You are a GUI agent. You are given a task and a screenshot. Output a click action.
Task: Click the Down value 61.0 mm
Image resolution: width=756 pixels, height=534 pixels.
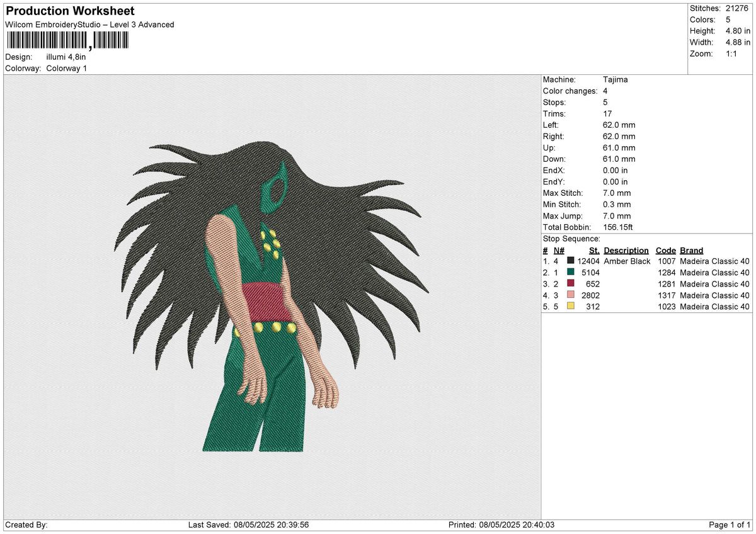click(619, 159)
